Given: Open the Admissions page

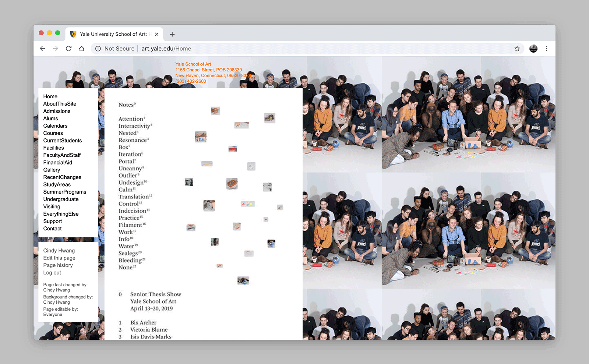Looking at the screenshot, I should tap(57, 111).
